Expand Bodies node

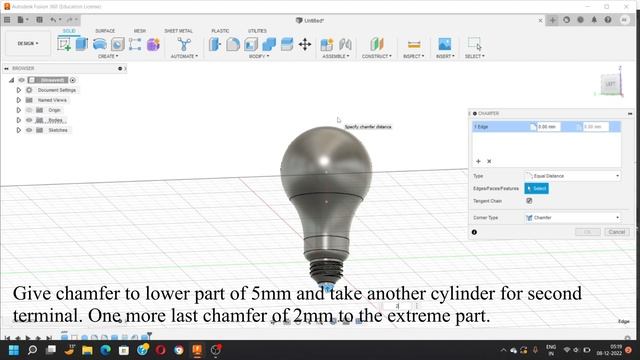point(19,120)
